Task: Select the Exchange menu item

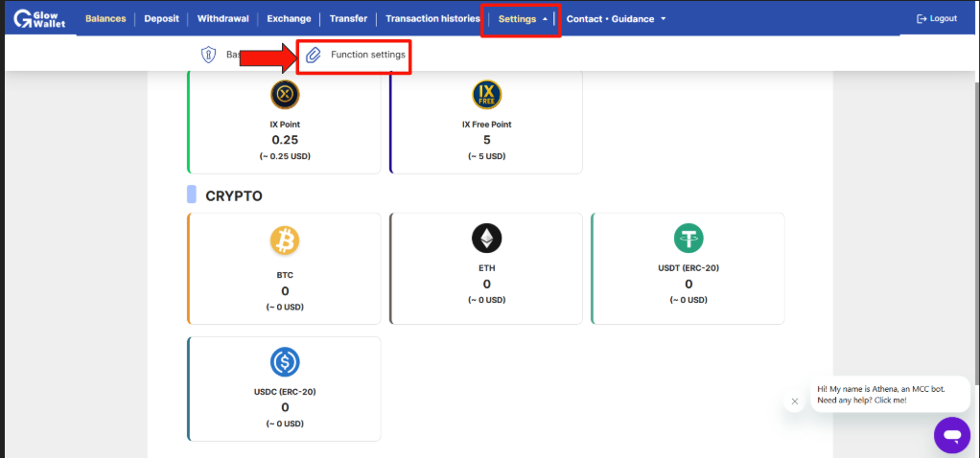Action: coord(289,19)
